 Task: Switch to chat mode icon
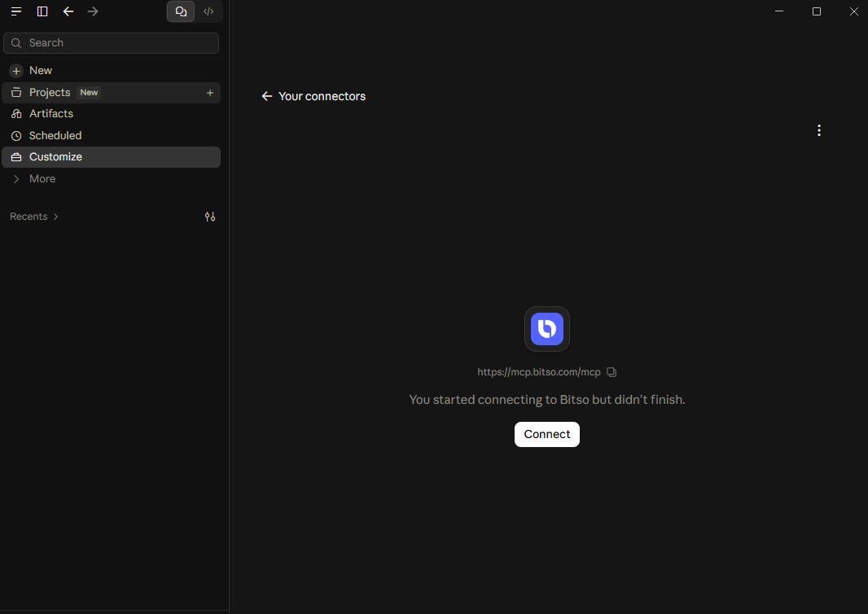point(181,11)
